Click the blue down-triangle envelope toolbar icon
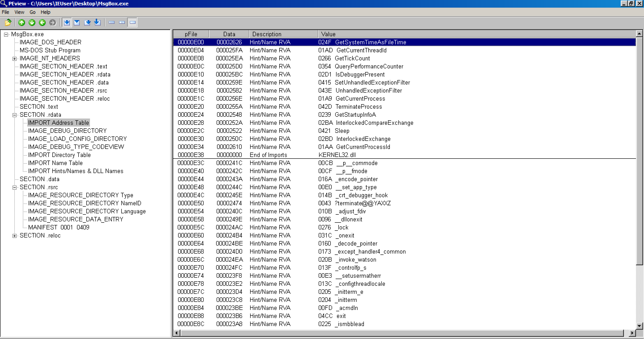This screenshot has height=339, width=644. tap(77, 23)
